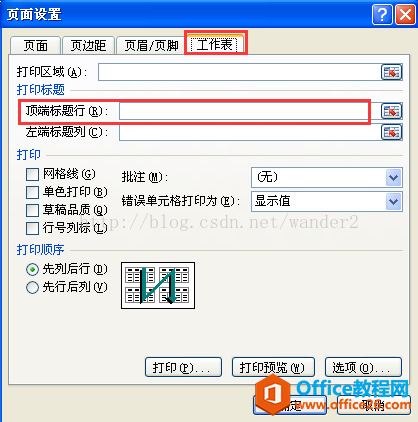418x422 pixels.
Task: Go to the 页眉/页脚 tab
Action: point(151,45)
